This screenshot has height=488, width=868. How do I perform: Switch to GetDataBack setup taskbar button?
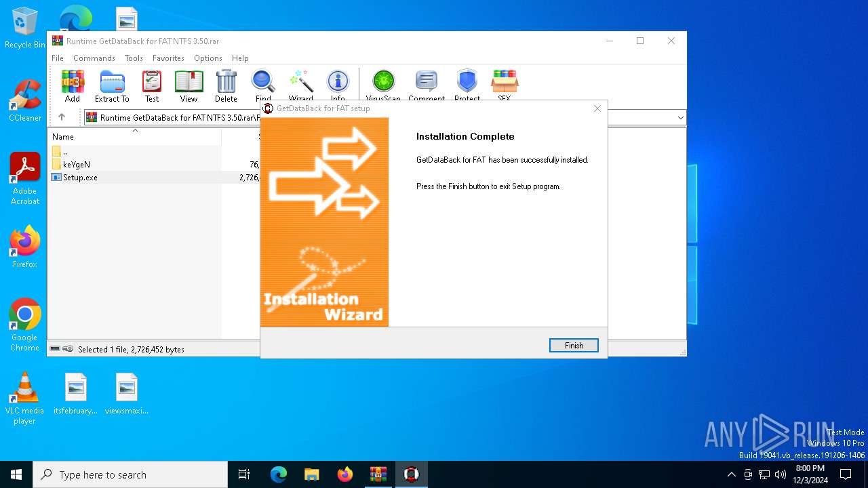[411, 474]
